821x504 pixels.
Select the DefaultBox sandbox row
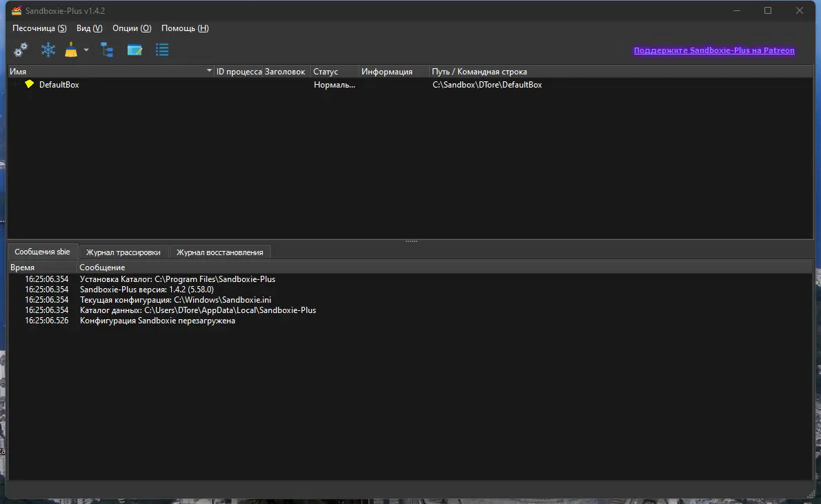[410, 84]
